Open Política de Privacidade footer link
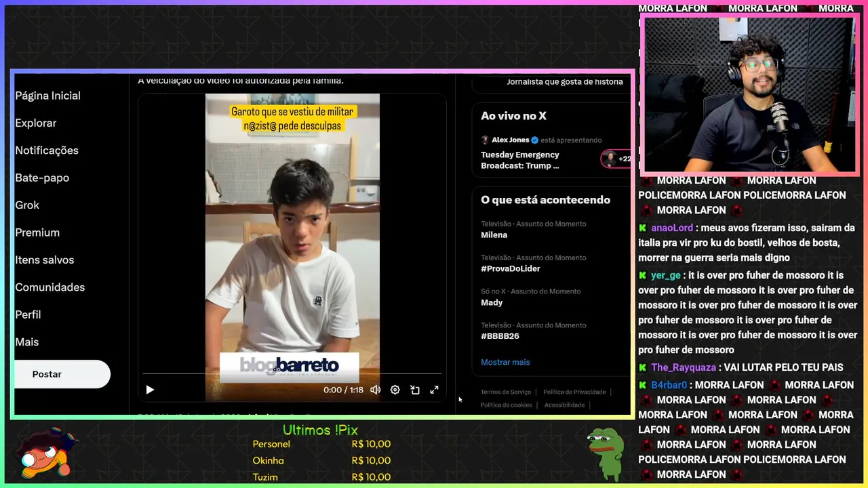This screenshot has height=488, width=868. tap(574, 392)
